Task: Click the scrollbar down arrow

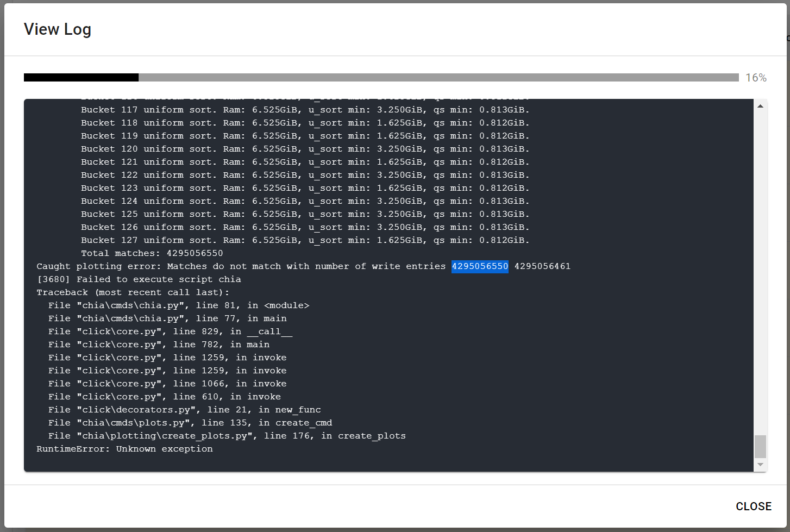Action: coord(760,465)
